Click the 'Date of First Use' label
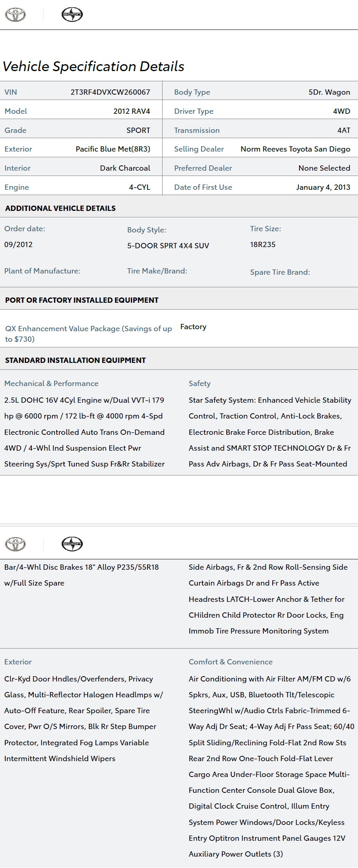The image size is (358, 868). (x=203, y=187)
